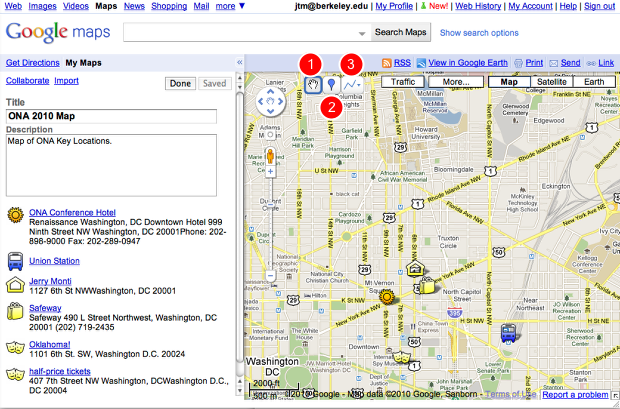Click Report a problem link

click(575, 394)
